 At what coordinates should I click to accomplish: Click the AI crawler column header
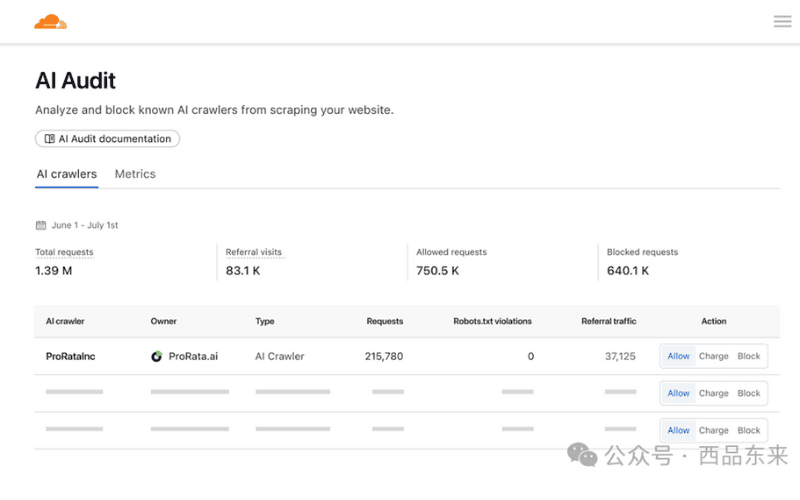click(65, 321)
